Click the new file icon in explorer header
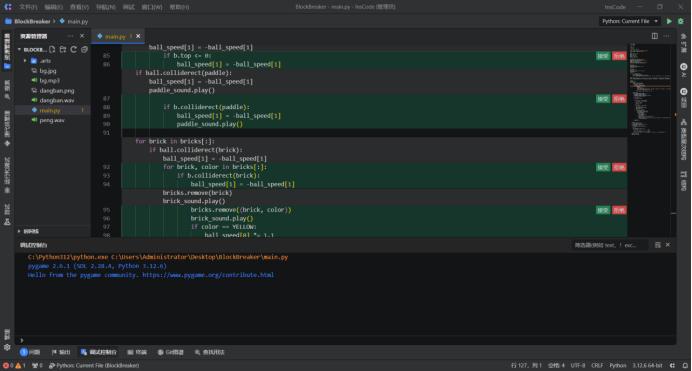This screenshot has width=692, height=371. click(52, 49)
